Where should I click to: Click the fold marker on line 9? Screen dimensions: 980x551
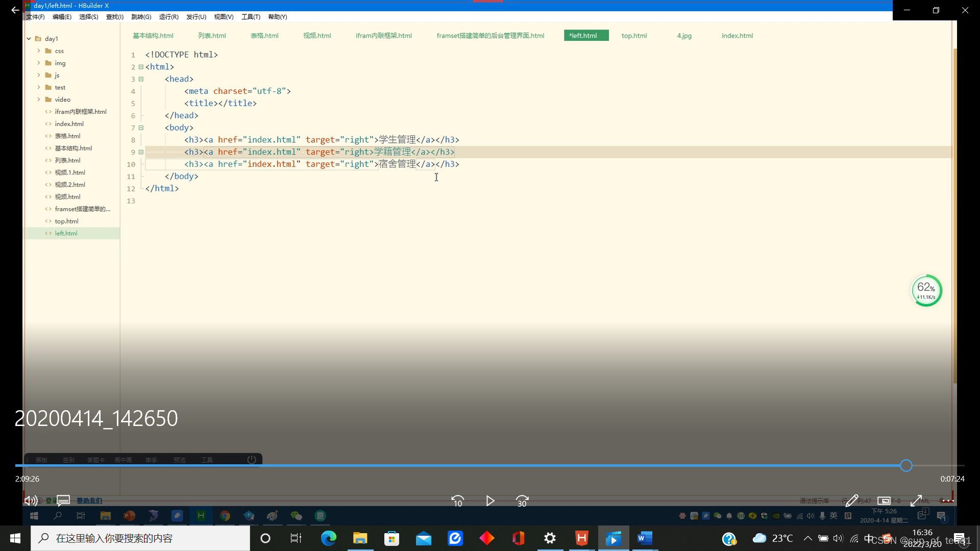point(141,152)
